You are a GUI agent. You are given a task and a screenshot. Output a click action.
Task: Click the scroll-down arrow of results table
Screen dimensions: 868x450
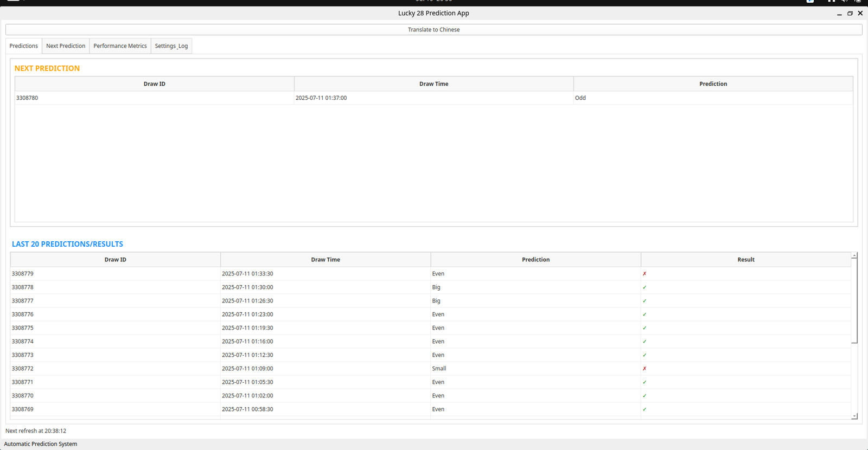[x=854, y=416]
